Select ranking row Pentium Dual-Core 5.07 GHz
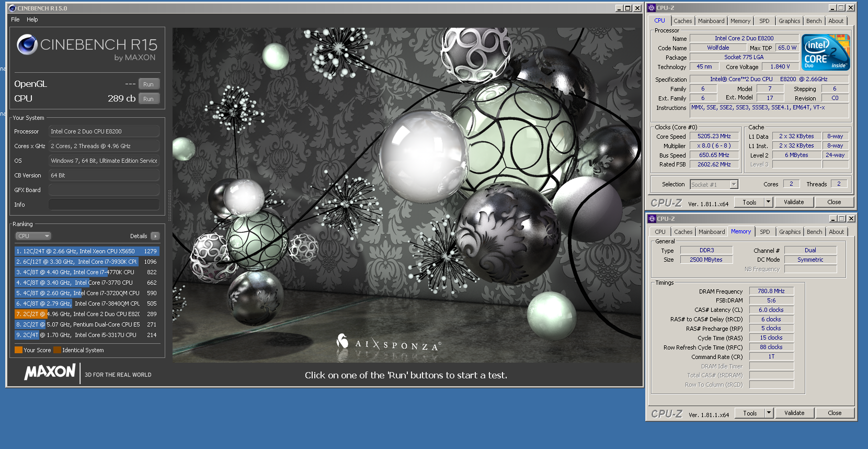Viewport: 868px width, 449px height. click(x=87, y=324)
